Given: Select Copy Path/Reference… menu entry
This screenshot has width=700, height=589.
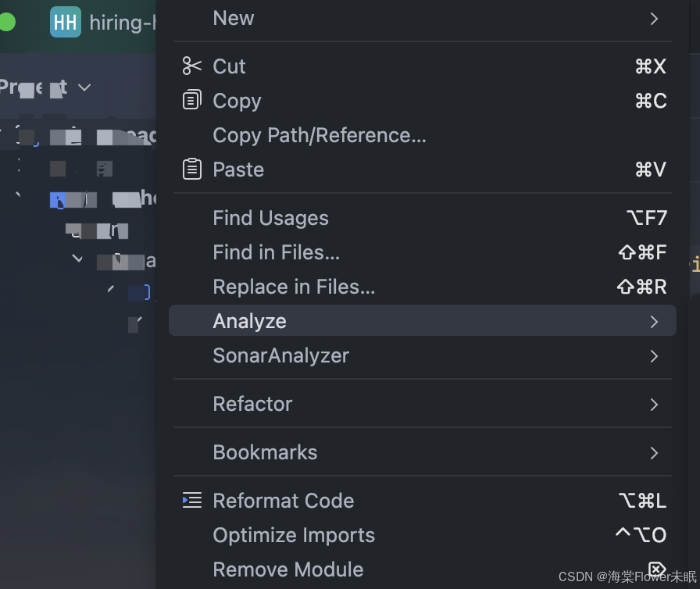Looking at the screenshot, I should (x=319, y=135).
